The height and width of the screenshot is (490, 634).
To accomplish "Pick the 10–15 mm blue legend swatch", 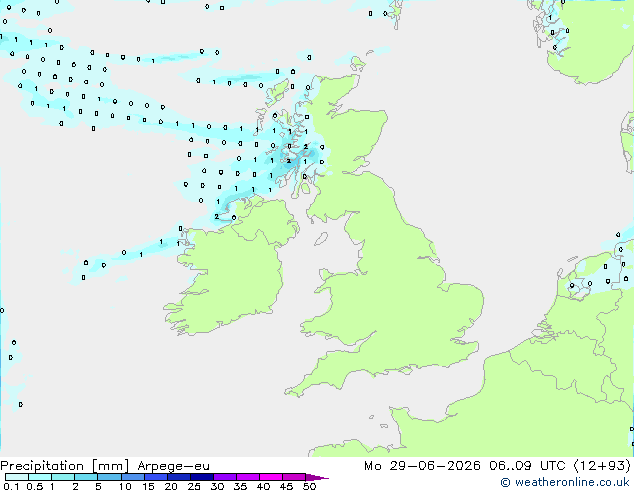I will 132,477.
